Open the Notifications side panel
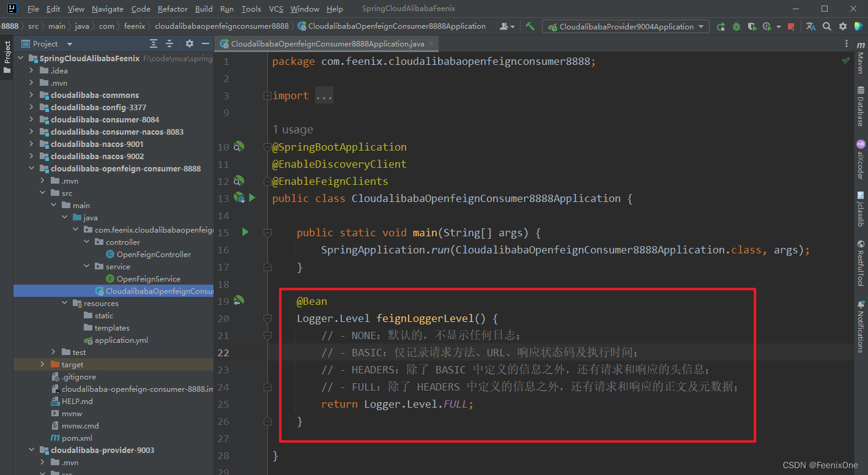The height and width of the screenshot is (475, 868). pyautogui.click(x=861, y=326)
